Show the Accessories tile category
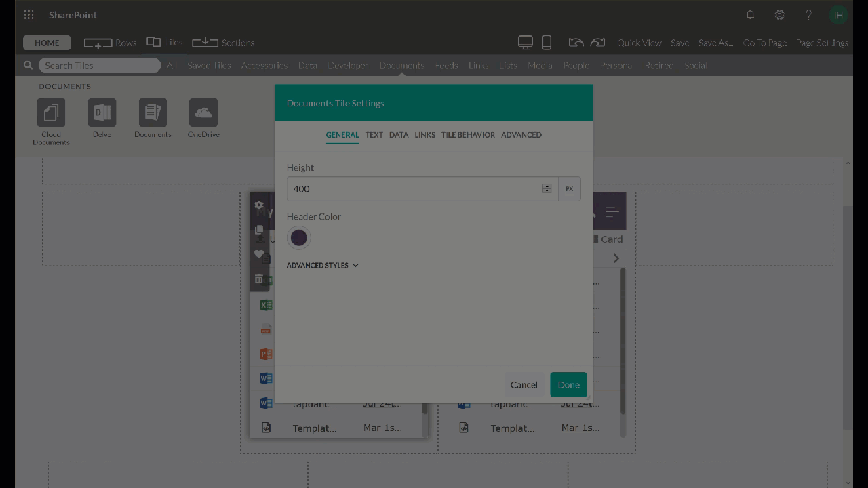868x488 pixels. click(x=264, y=66)
